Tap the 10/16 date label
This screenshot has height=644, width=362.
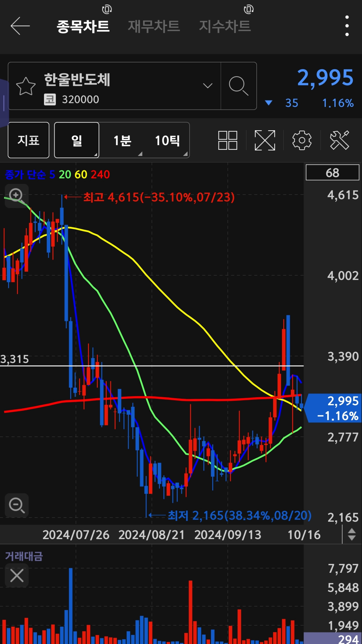click(304, 535)
